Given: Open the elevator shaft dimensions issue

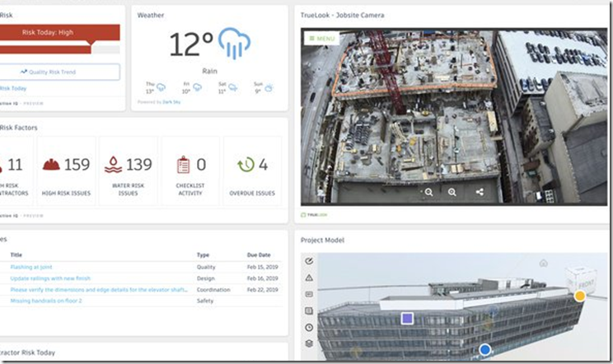Looking at the screenshot, I should coord(99,290).
